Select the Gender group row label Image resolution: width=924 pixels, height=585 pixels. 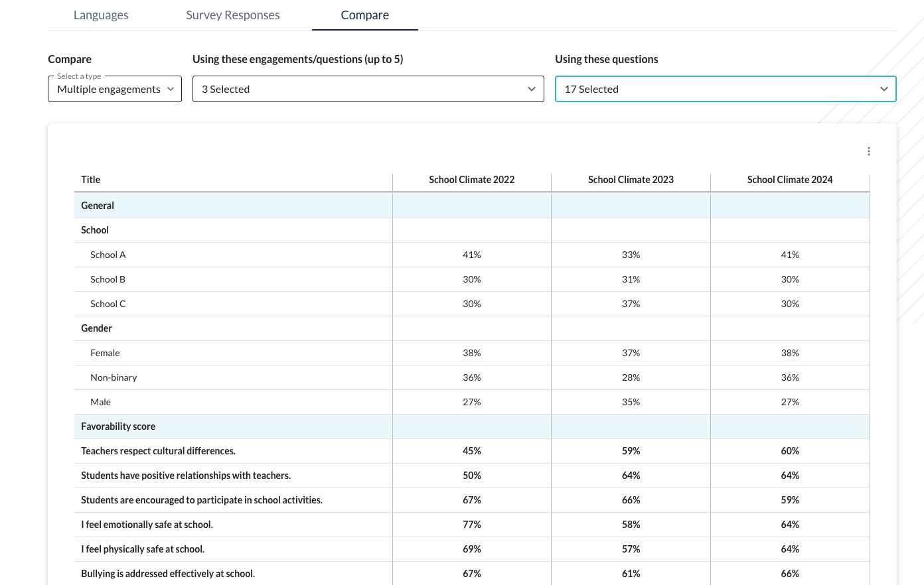[x=97, y=328]
